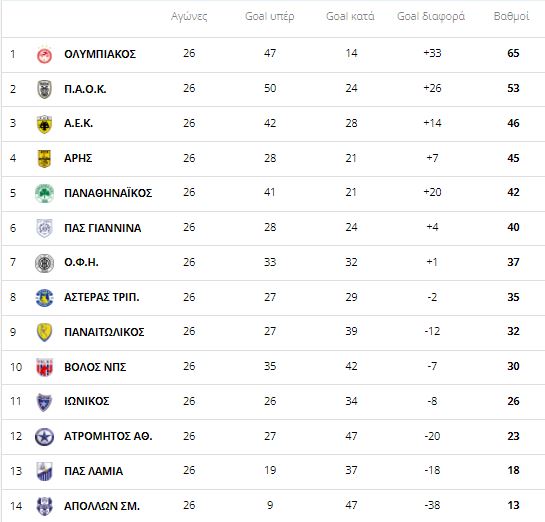Click the red ΒΟΛΟΣ ΝΠΣ crest
The image size is (545, 522).
[x=44, y=367]
